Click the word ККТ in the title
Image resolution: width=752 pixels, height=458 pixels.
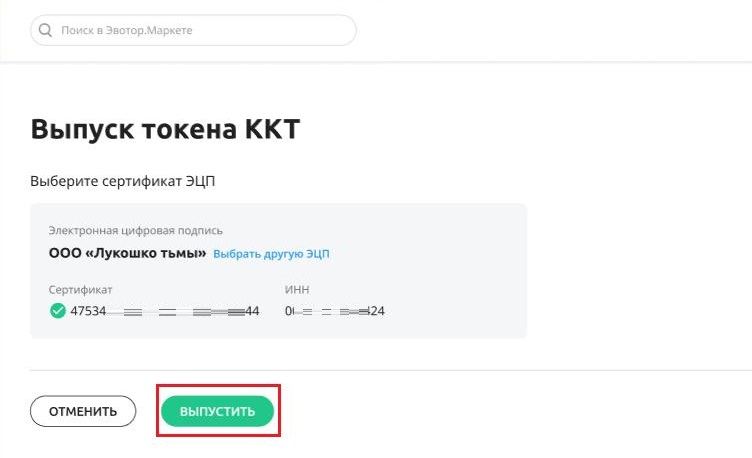pyautogui.click(x=272, y=129)
